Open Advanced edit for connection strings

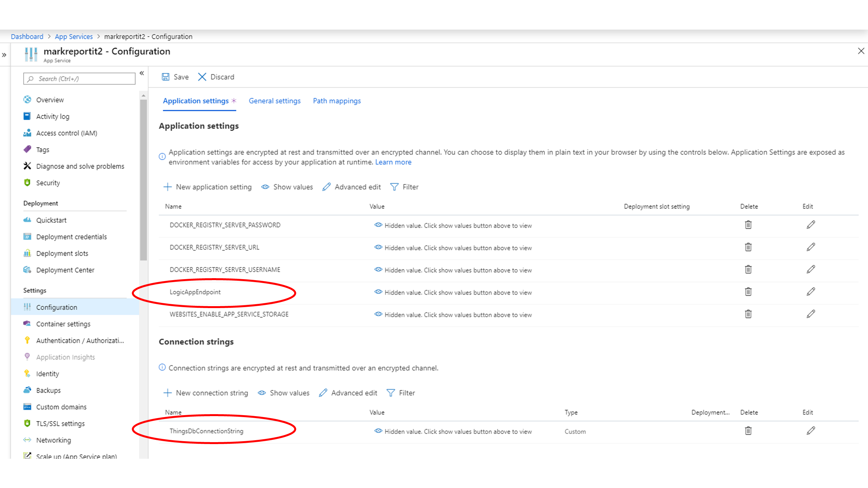click(x=348, y=393)
